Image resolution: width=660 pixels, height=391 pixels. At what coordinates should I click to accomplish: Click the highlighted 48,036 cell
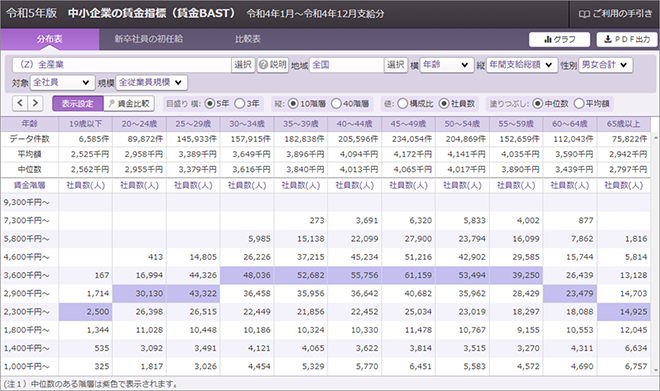[247, 275]
